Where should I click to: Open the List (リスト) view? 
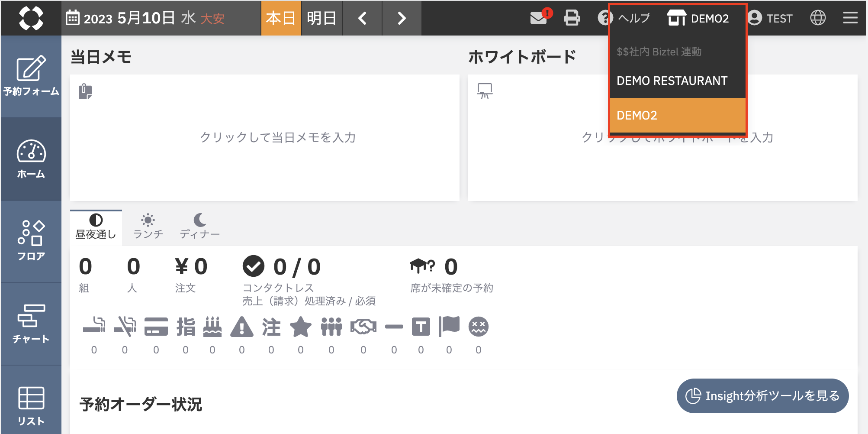coord(31,405)
